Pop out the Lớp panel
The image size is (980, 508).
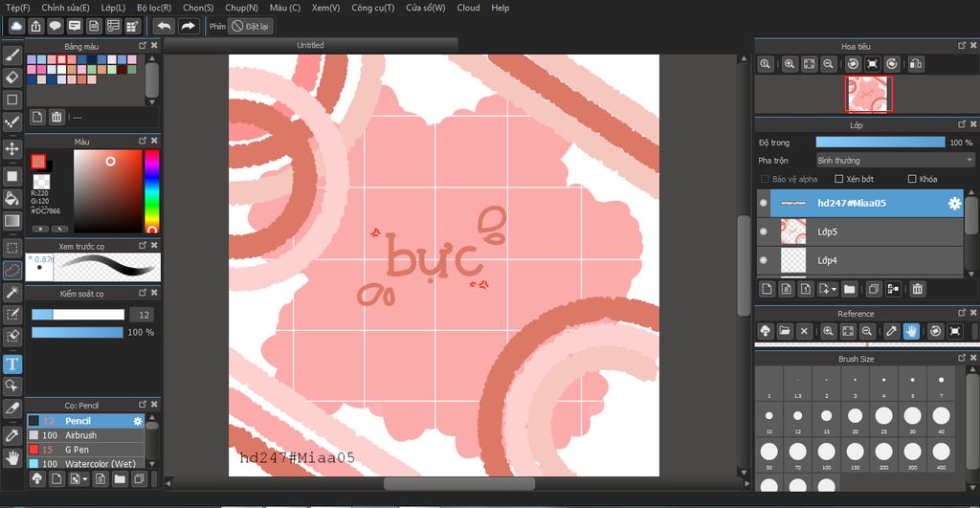pos(961,124)
